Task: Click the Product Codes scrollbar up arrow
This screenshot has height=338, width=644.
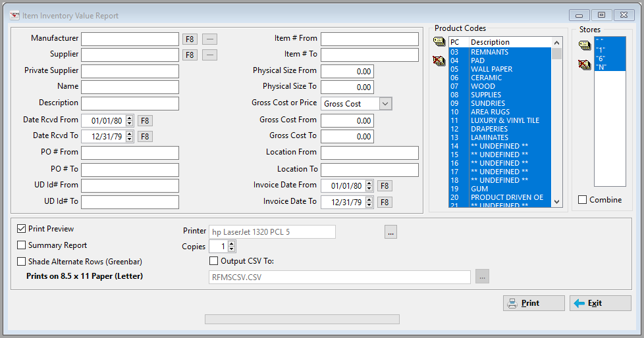Action: 556,43
